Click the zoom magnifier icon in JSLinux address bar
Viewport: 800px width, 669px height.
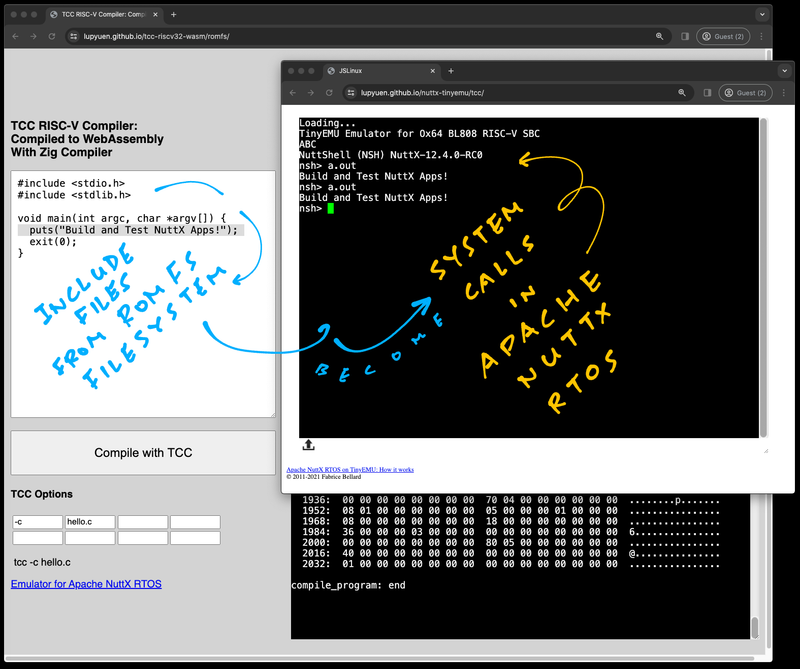(682, 93)
